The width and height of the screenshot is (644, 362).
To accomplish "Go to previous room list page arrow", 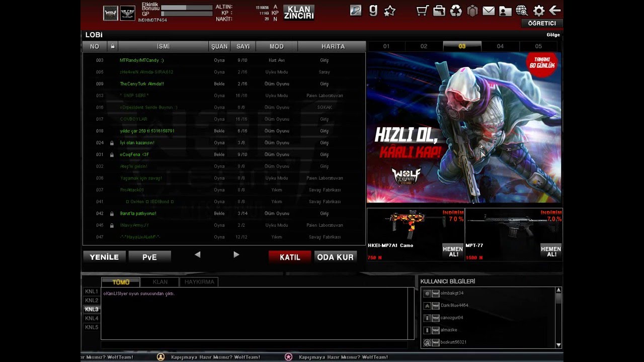I will coord(198,255).
